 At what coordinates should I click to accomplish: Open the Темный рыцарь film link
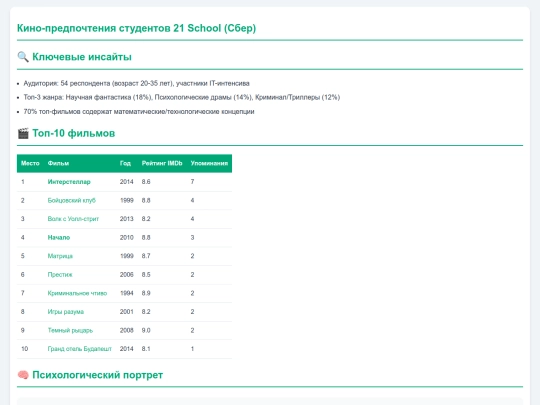coord(70,331)
